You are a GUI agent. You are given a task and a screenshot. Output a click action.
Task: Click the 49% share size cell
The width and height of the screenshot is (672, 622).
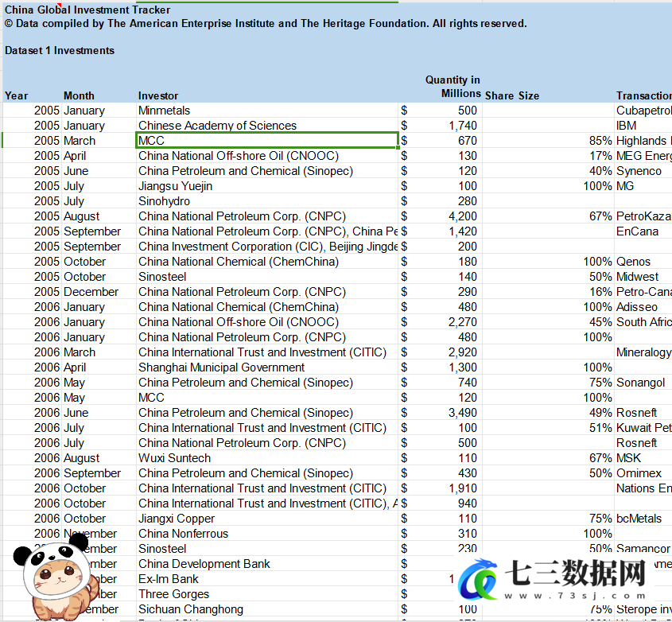click(548, 413)
